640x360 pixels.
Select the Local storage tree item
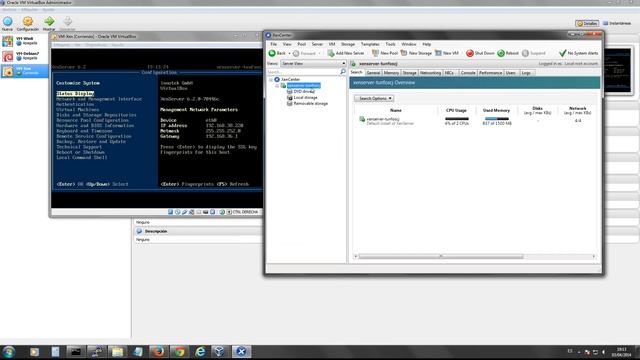[305, 98]
